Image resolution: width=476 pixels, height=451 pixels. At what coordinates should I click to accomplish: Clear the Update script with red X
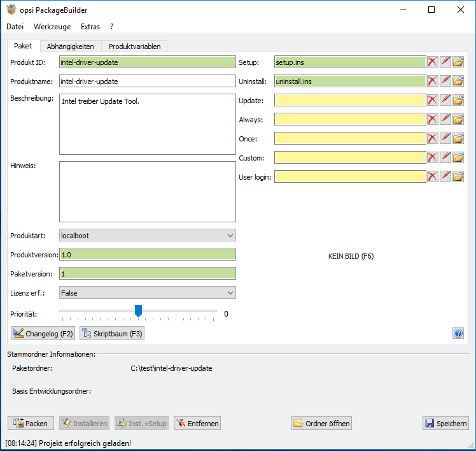click(x=433, y=100)
